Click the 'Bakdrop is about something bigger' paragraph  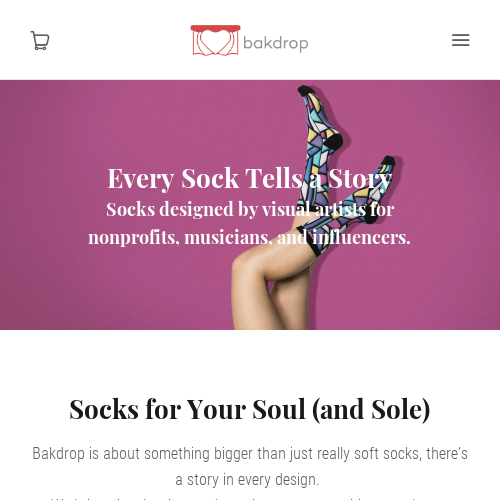250,467
